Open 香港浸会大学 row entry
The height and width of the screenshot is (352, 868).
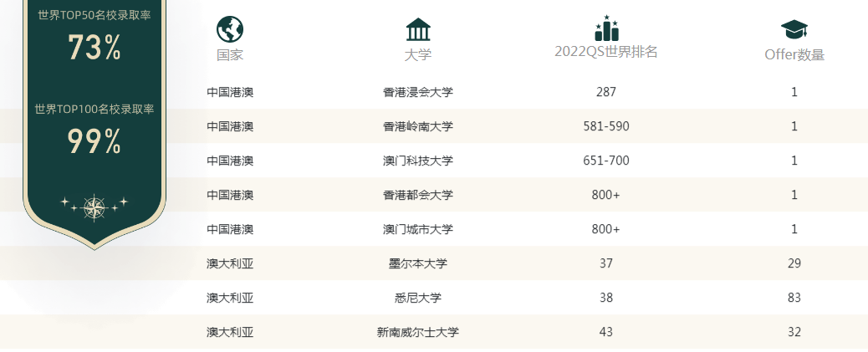coord(418,93)
